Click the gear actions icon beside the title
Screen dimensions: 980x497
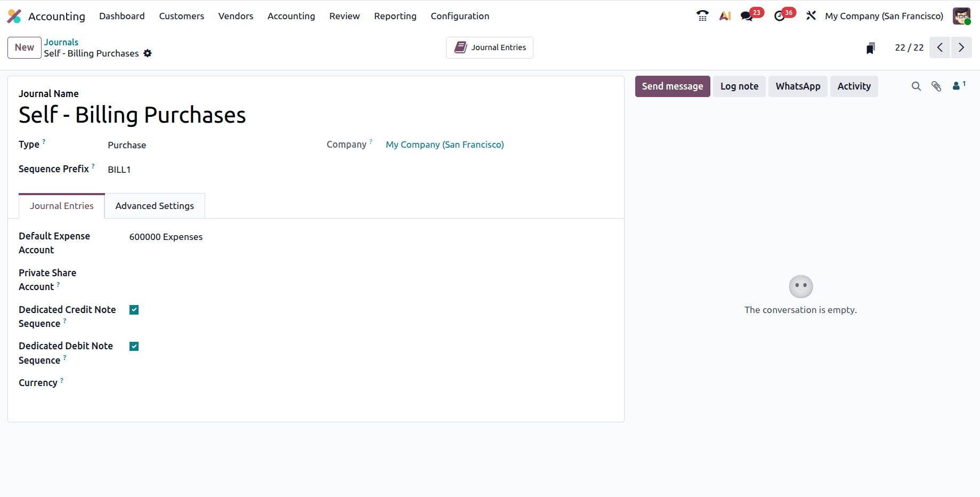click(x=148, y=53)
